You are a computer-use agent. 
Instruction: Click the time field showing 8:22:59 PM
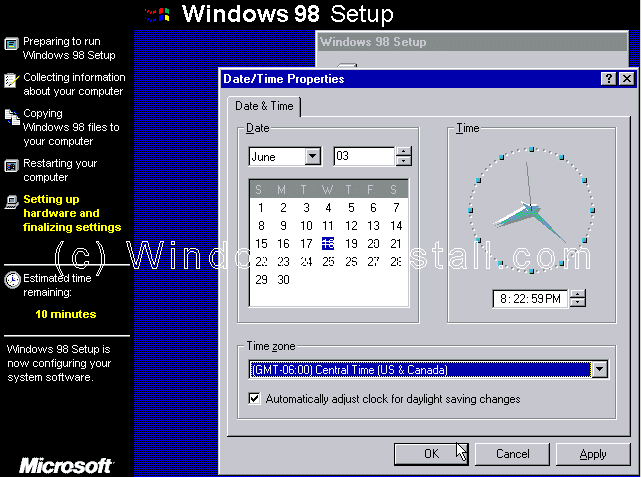(x=530, y=298)
